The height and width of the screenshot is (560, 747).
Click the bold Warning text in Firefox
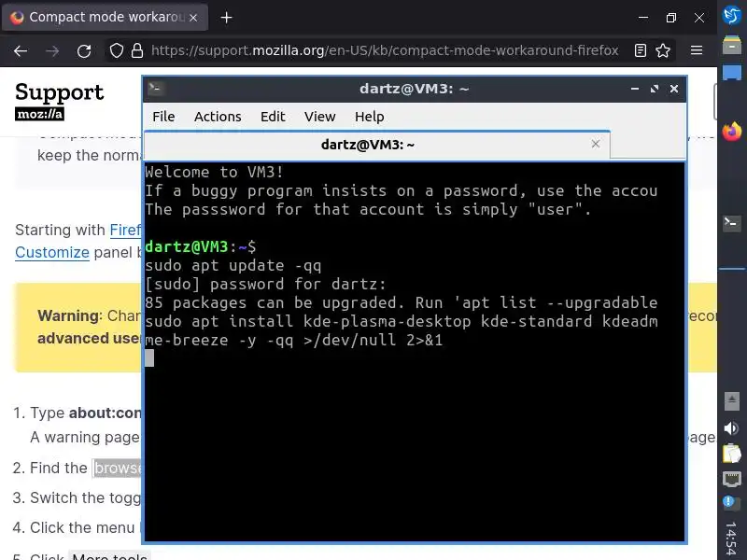click(x=69, y=315)
